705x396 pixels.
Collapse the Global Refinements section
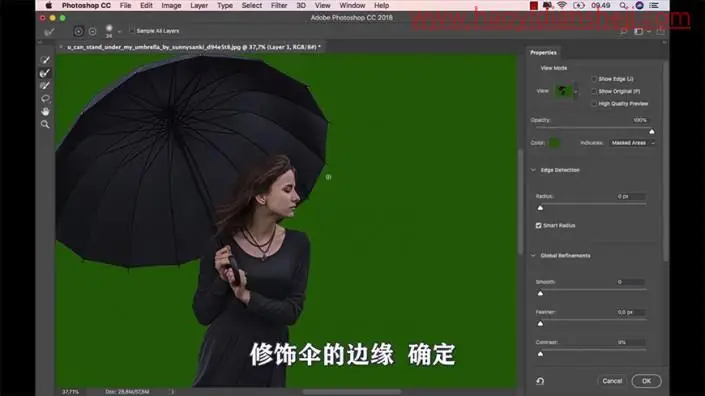click(x=533, y=255)
